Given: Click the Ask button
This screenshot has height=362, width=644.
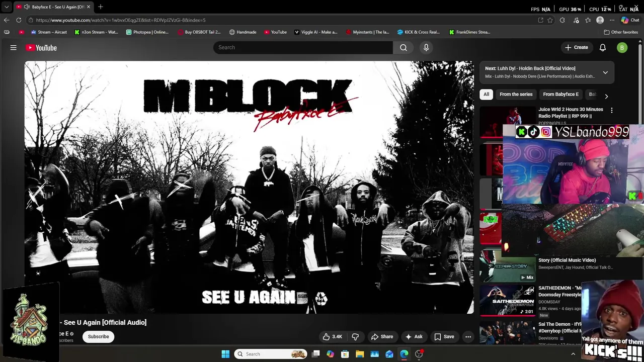Looking at the screenshot, I should (x=414, y=337).
